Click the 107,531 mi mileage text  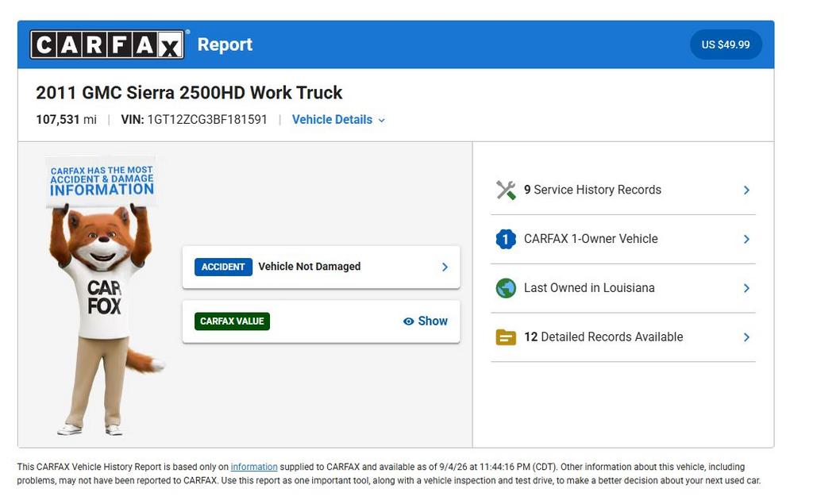point(67,120)
